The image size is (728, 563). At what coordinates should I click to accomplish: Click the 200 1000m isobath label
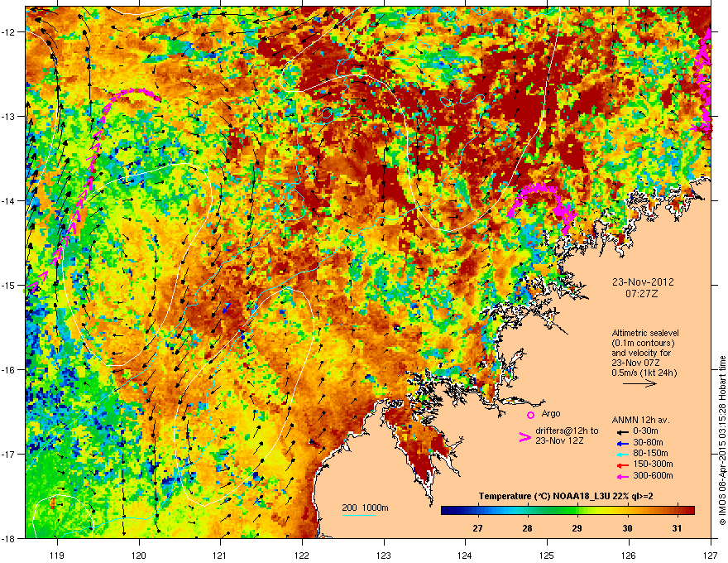tap(366, 508)
